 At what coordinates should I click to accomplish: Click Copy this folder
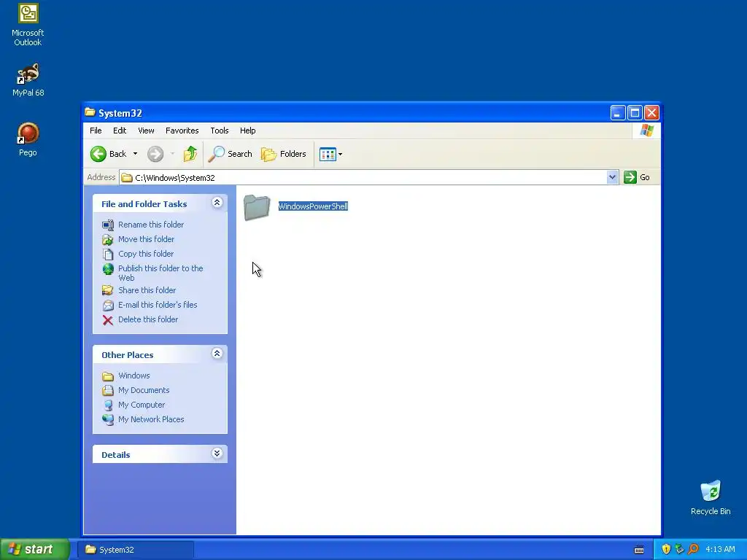point(146,254)
